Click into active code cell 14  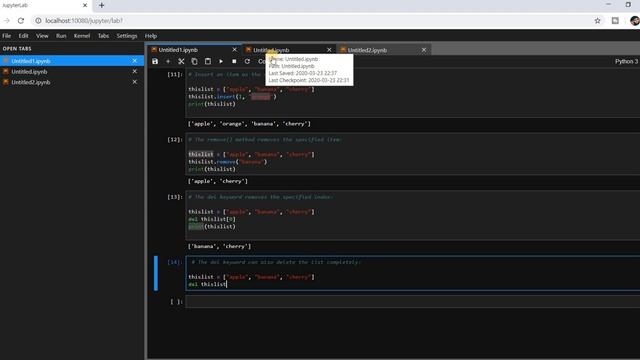point(413,273)
